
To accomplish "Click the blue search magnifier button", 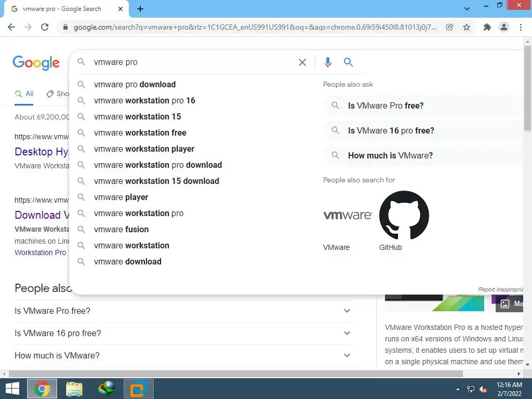I will pyautogui.click(x=348, y=62).
